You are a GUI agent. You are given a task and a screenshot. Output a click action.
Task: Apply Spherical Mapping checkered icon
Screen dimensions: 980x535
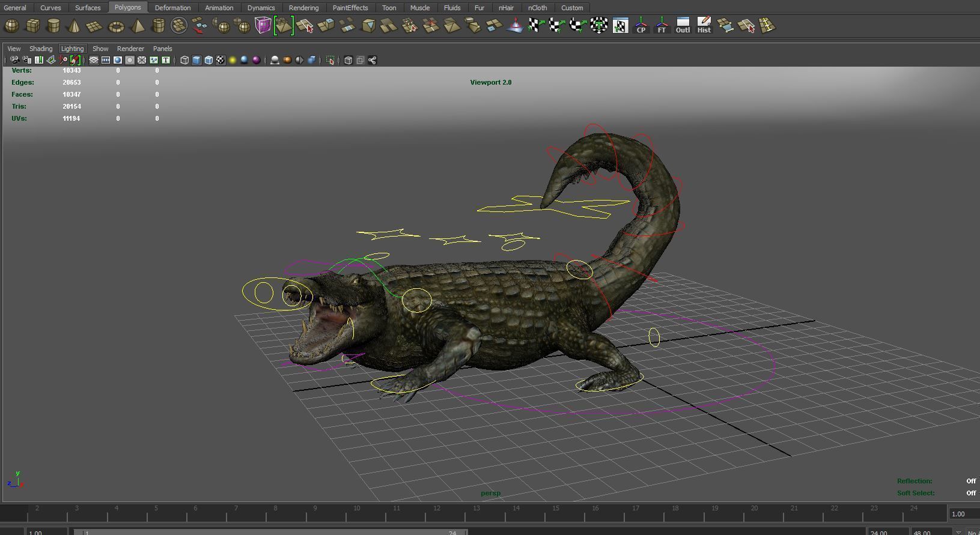click(577, 26)
